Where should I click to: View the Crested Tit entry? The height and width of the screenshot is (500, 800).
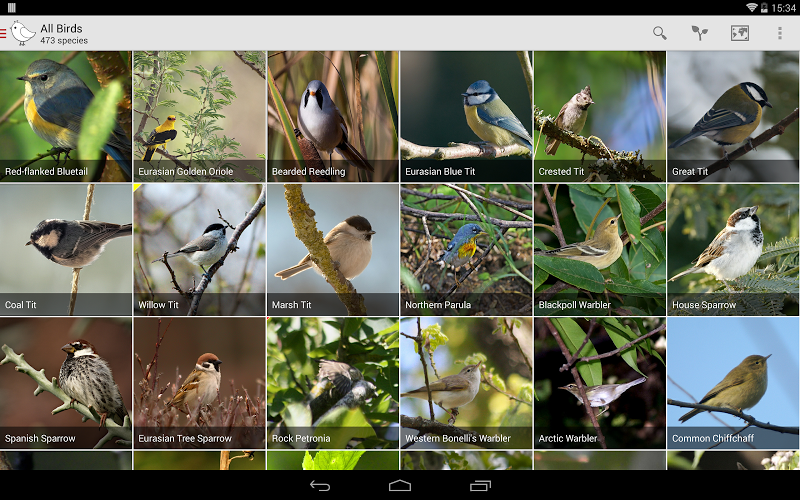[x=600, y=116]
